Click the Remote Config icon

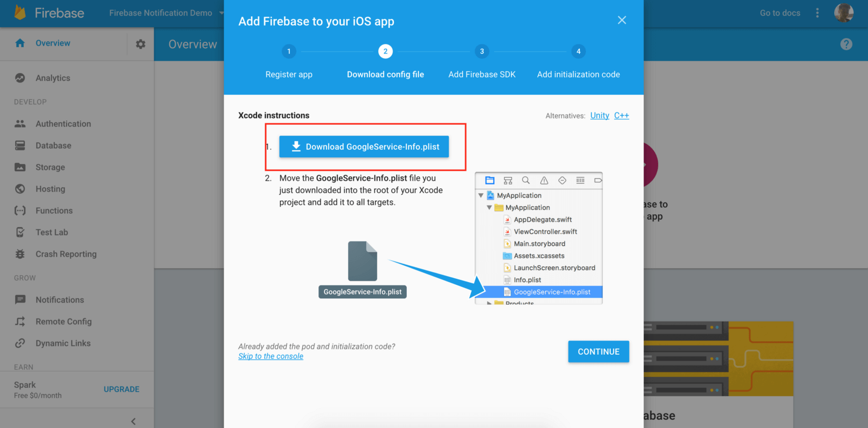click(x=20, y=321)
